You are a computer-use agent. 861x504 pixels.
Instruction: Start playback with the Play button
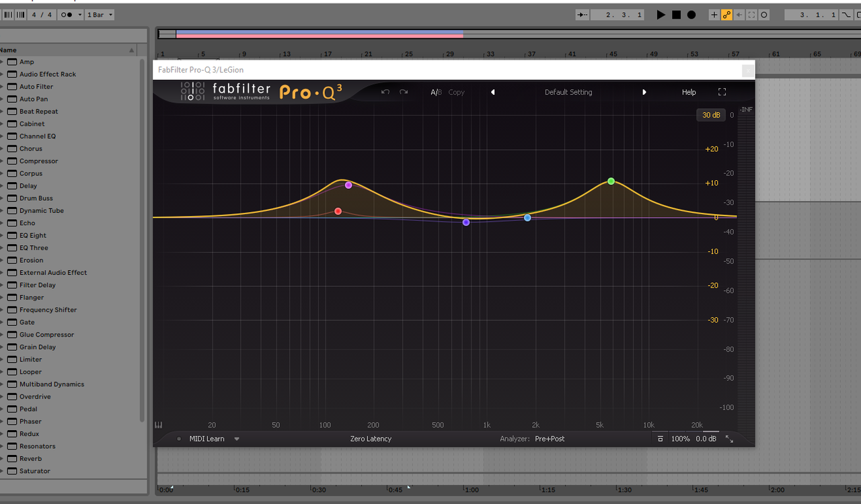point(661,15)
